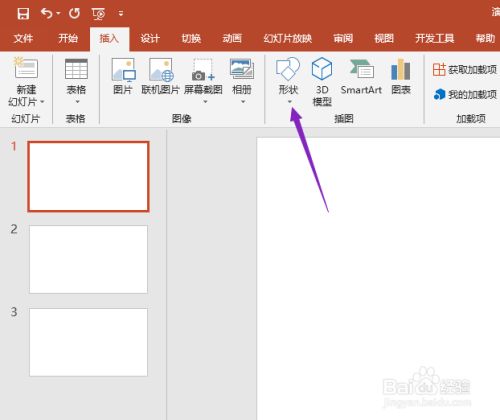Expand the 相册 dropdown arrow
The height and width of the screenshot is (420, 500).
click(243, 102)
